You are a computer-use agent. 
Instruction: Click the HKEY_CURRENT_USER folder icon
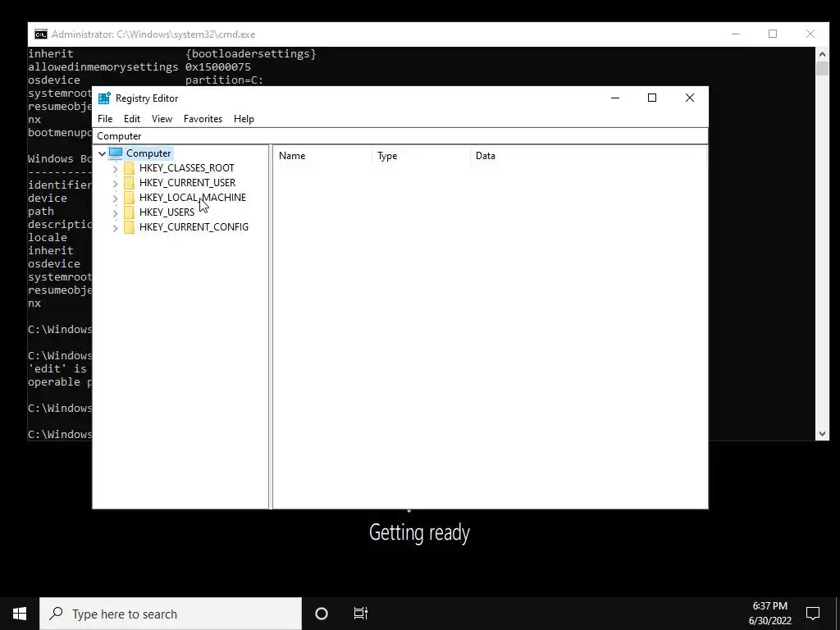[129, 183]
